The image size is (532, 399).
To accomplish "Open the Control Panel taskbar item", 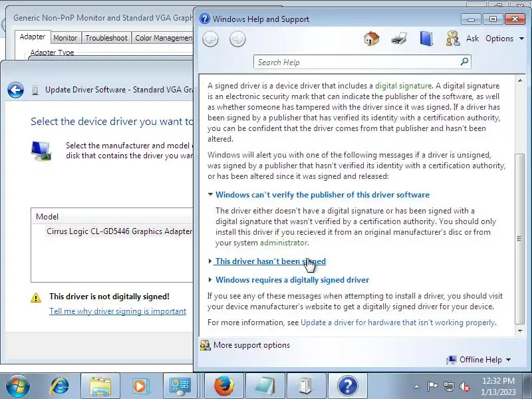I will tap(180, 386).
